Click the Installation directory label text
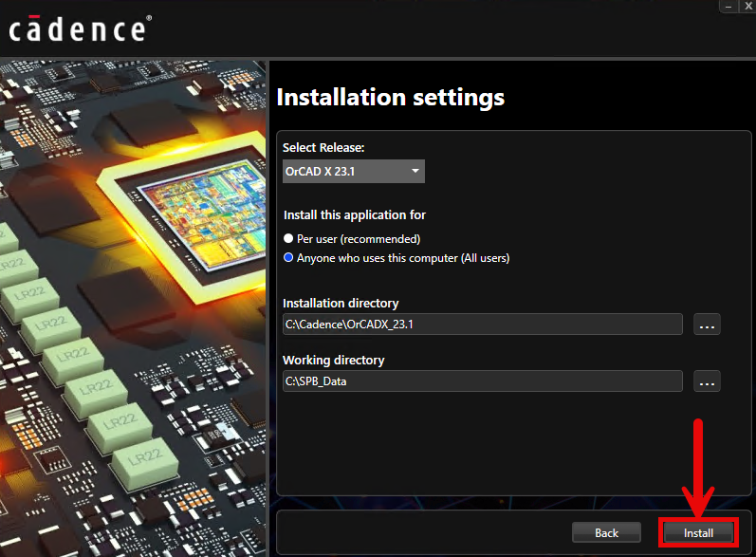756x557 pixels. [x=341, y=304]
